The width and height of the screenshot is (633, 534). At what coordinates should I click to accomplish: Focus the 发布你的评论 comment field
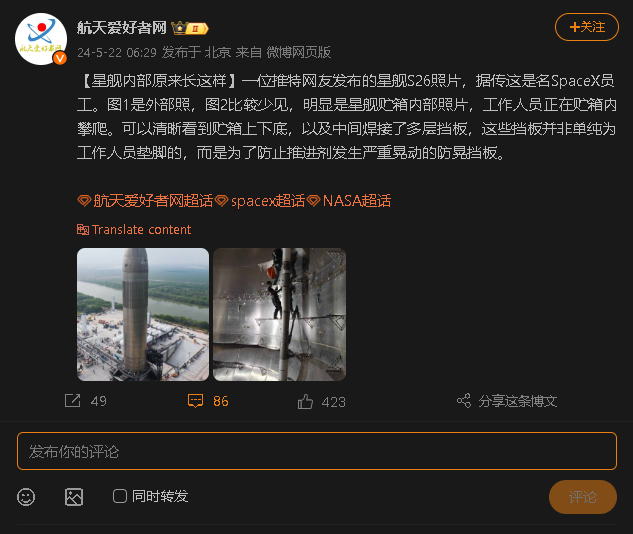coord(317,451)
